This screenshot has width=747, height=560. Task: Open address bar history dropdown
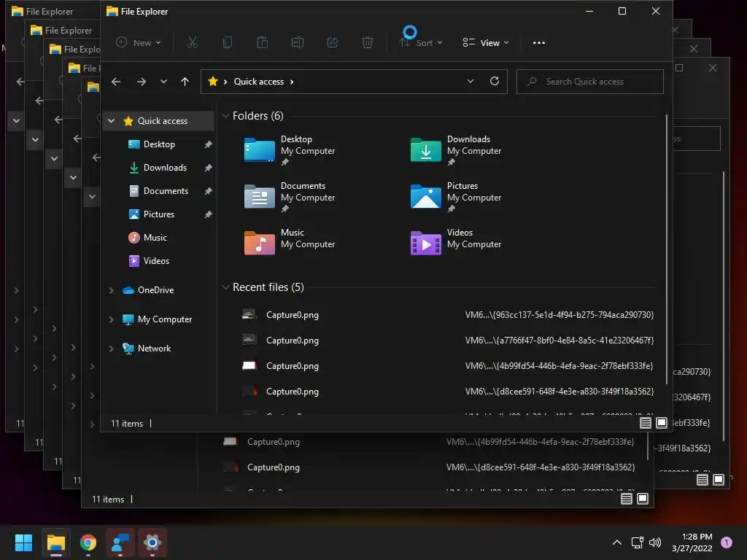471,82
